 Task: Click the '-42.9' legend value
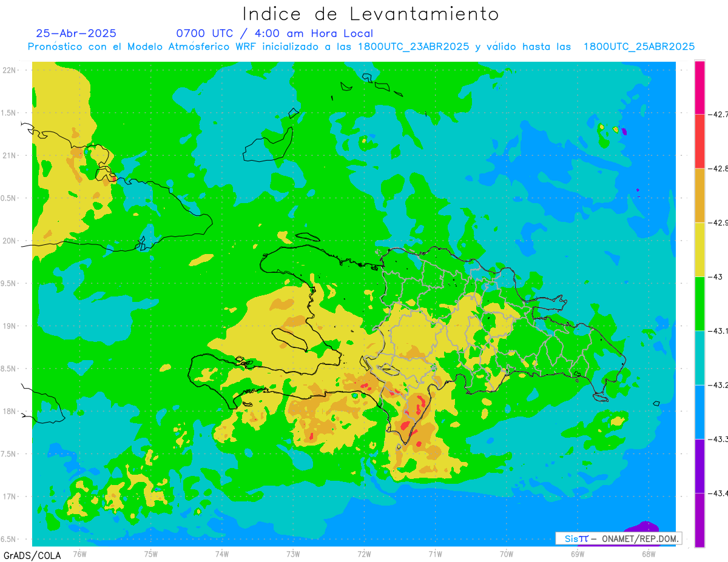pos(718,222)
